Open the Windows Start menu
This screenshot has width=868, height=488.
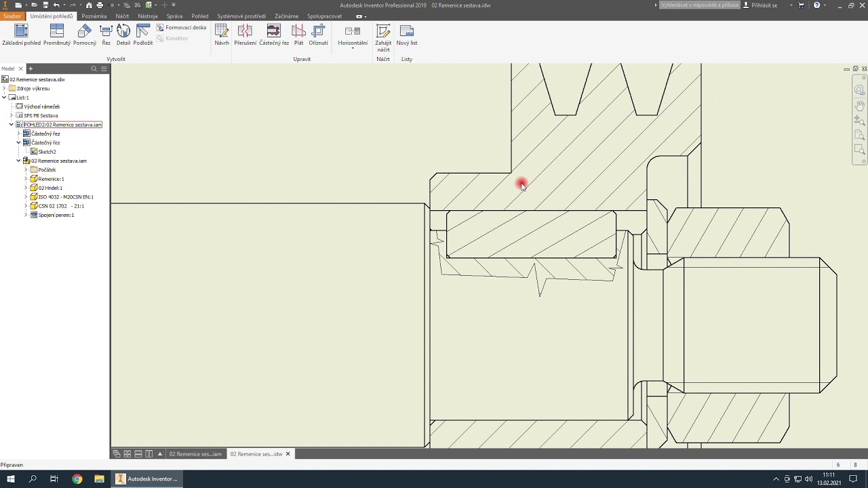point(11,479)
